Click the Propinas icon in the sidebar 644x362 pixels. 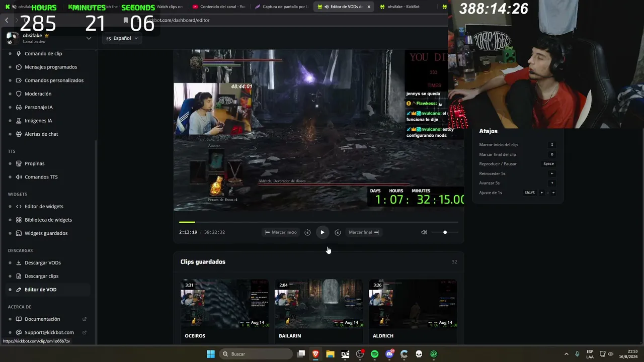pyautogui.click(x=19, y=163)
